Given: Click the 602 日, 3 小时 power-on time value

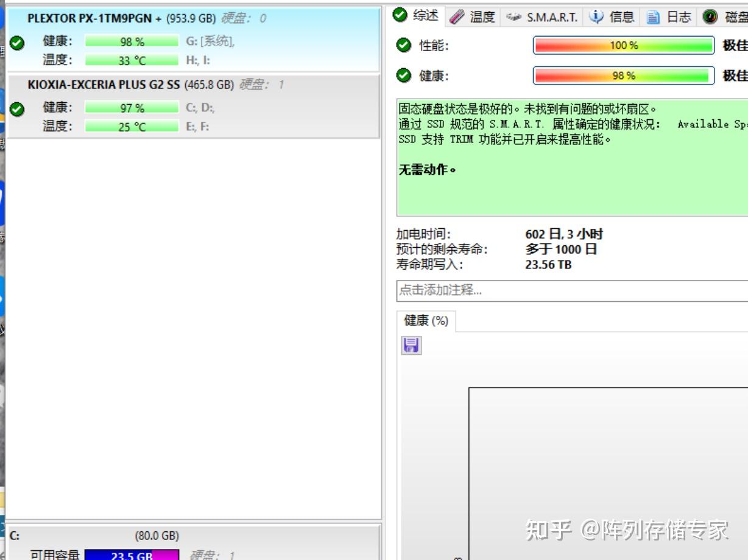Looking at the screenshot, I should 564,234.
